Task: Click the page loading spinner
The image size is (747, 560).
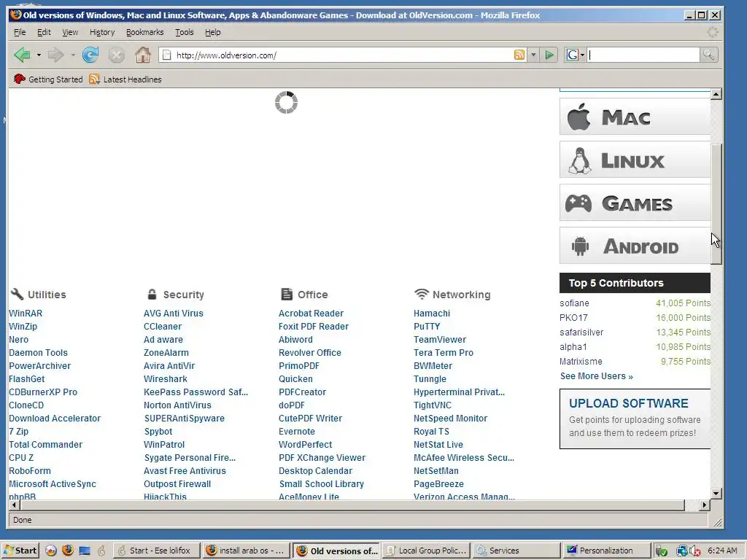Action: tap(286, 103)
